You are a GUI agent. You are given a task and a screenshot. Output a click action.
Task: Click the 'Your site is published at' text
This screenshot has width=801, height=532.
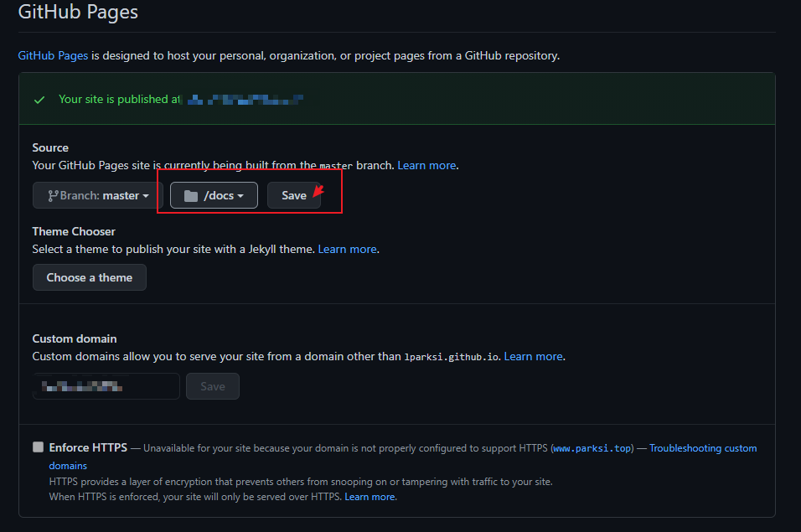pyautogui.click(x=120, y=99)
